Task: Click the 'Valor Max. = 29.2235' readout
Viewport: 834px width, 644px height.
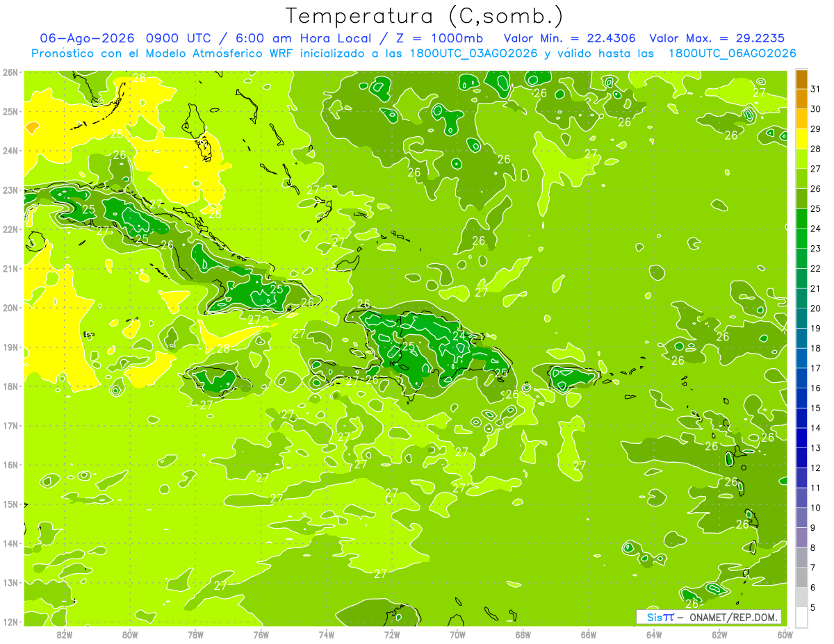Action: [x=717, y=38]
